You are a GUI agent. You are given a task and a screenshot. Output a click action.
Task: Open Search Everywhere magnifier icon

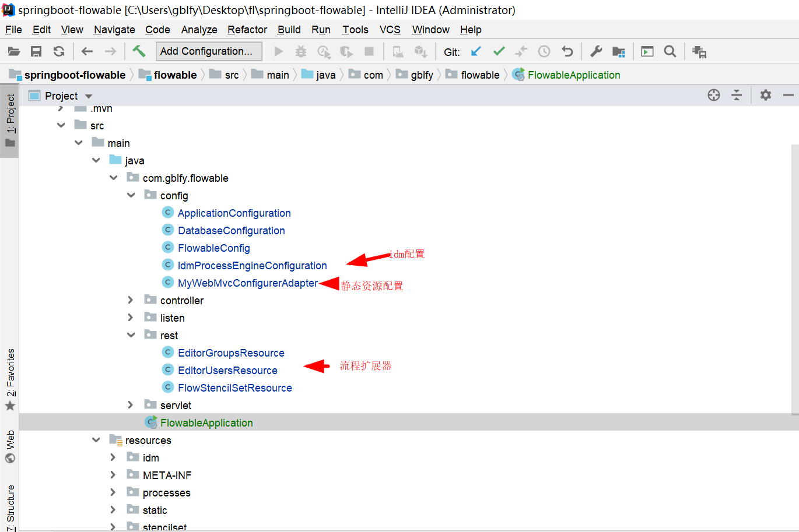(670, 51)
